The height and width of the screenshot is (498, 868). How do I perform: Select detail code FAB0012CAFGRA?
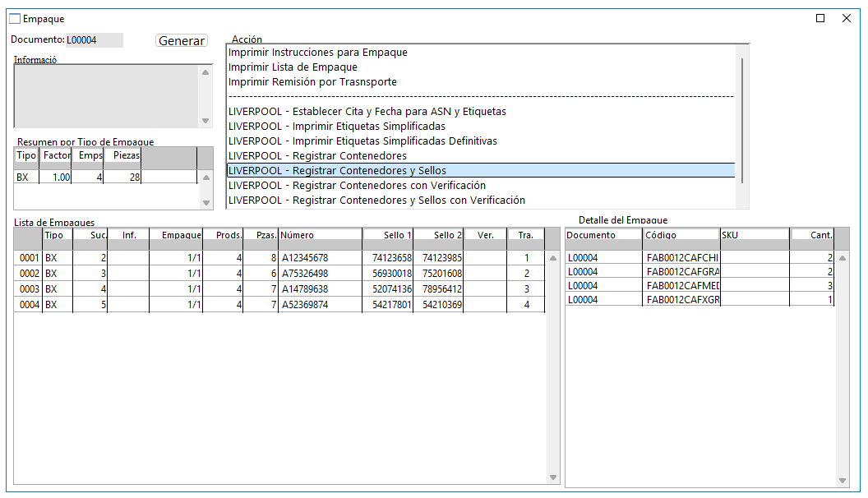coord(682,272)
